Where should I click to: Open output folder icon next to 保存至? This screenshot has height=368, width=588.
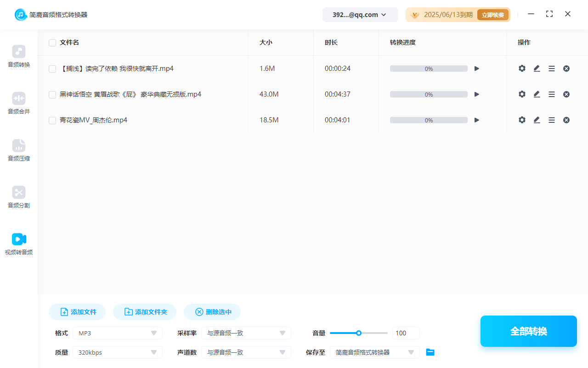430,352
